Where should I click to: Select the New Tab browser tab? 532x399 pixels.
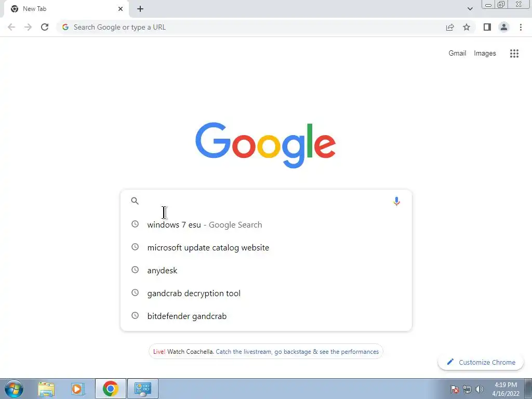66,9
